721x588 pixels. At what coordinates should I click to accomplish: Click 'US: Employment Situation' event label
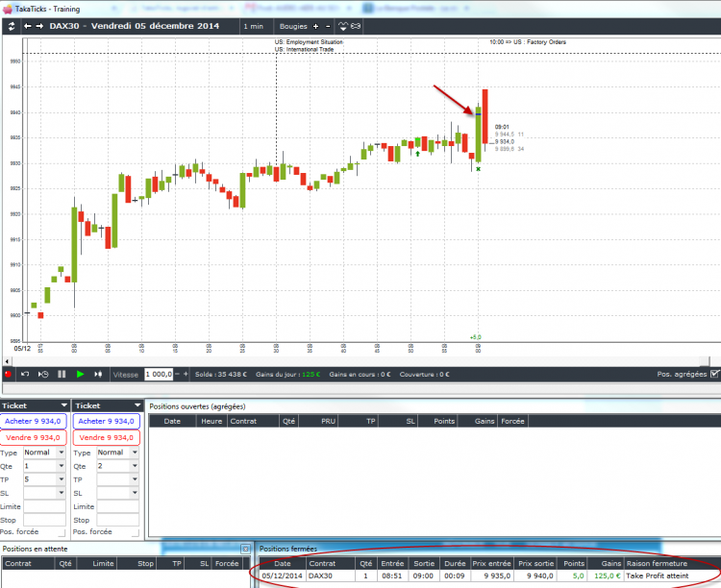click(x=309, y=42)
